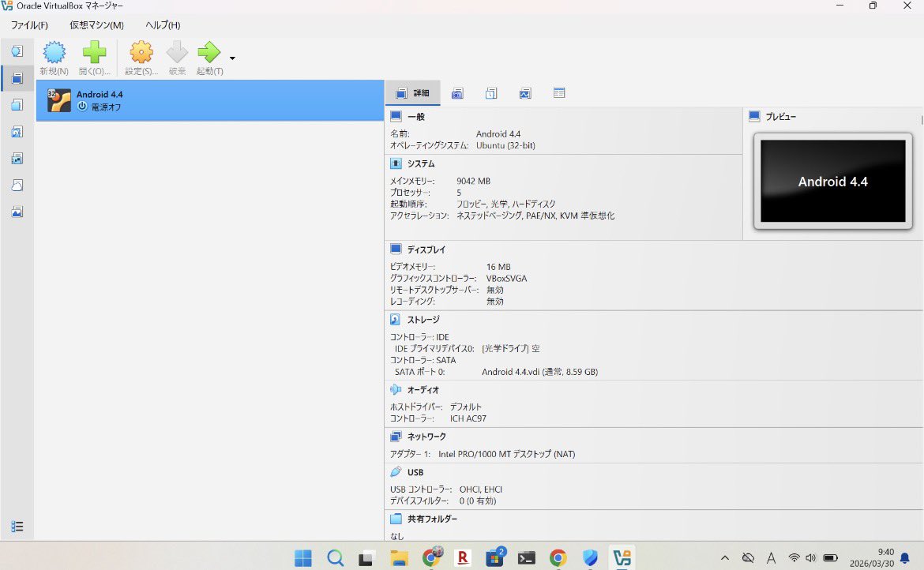Viewport: 924px width, 570px height.
Task: Click the 破棄 discard arrow button
Action: point(177,58)
